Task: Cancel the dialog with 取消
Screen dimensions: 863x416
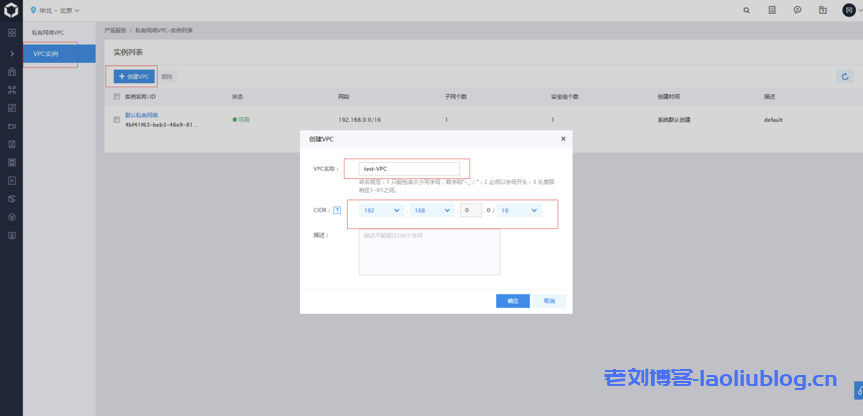Action: tap(549, 301)
